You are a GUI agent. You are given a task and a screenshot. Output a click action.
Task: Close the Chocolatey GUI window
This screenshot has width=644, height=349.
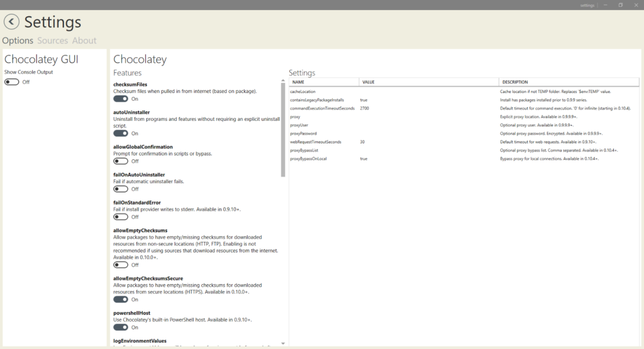click(636, 5)
